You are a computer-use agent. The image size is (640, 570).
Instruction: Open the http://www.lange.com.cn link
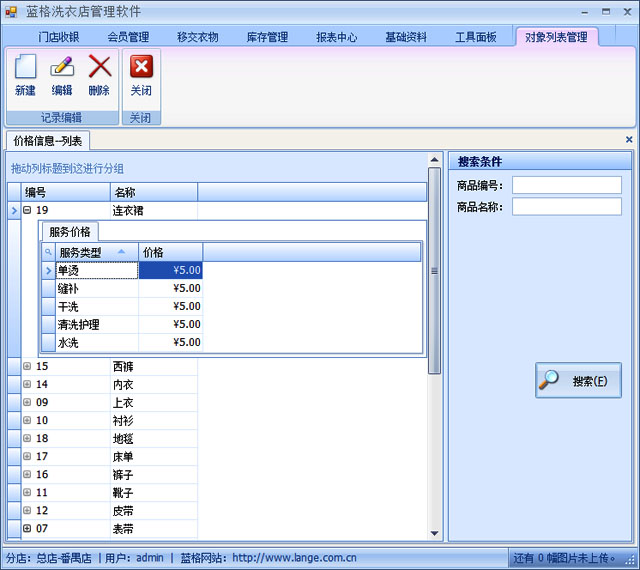click(x=294, y=558)
